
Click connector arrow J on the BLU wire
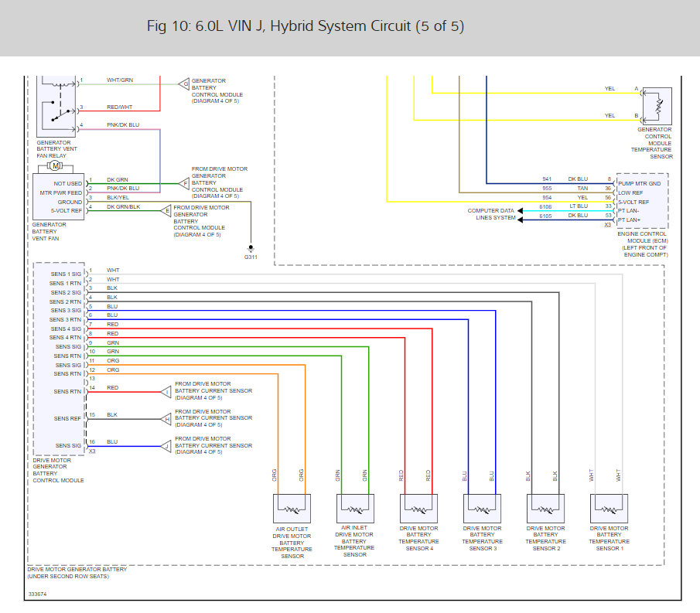(x=166, y=446)
